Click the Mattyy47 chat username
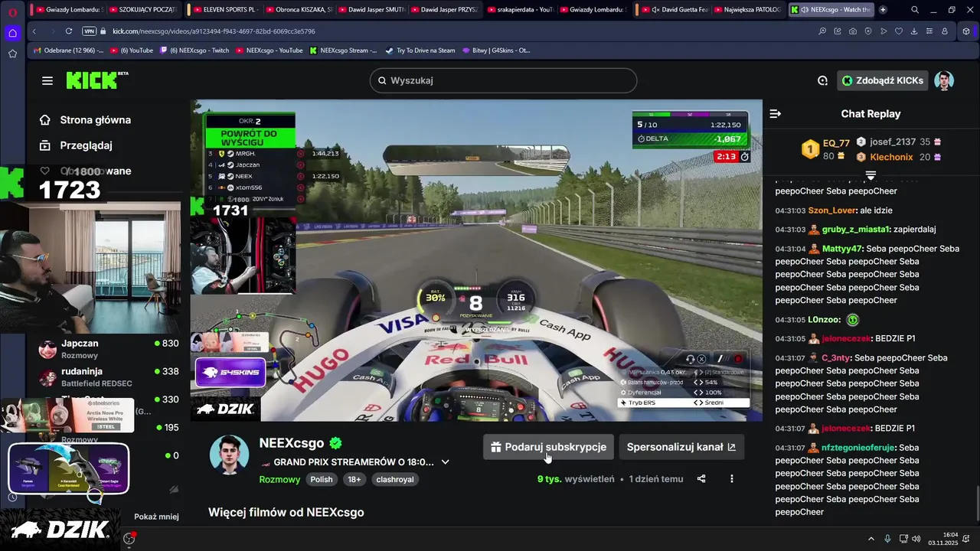This screenshot has width=980, height=551. [x=842, y=249]
